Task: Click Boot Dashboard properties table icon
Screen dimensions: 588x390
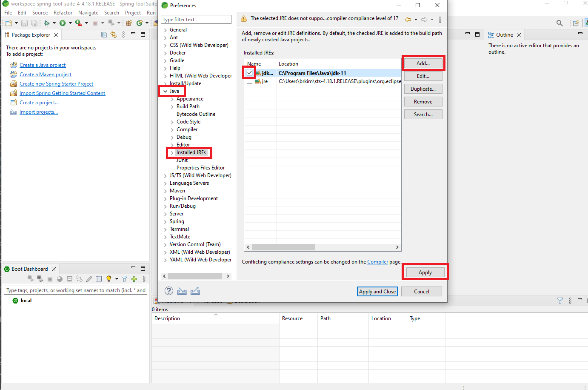Action: coord(99,279)
